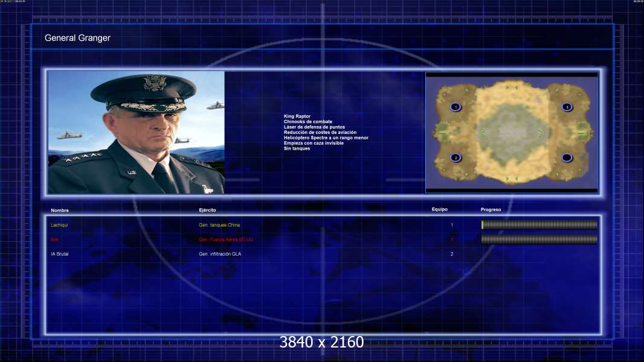This screenshot has width=644, height=362.
Task: Click the General Granger portrait image
Action: coord(137,132)
